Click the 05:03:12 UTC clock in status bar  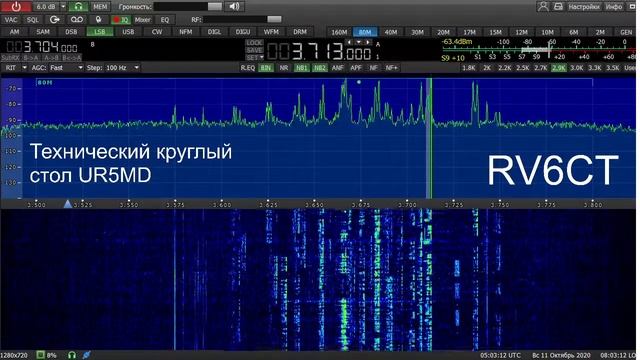pos(500,355)
